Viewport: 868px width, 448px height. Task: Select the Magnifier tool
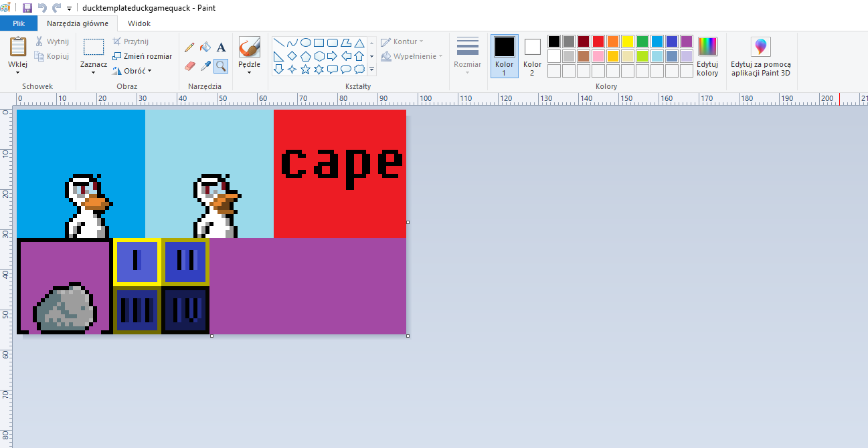[222, 66]
